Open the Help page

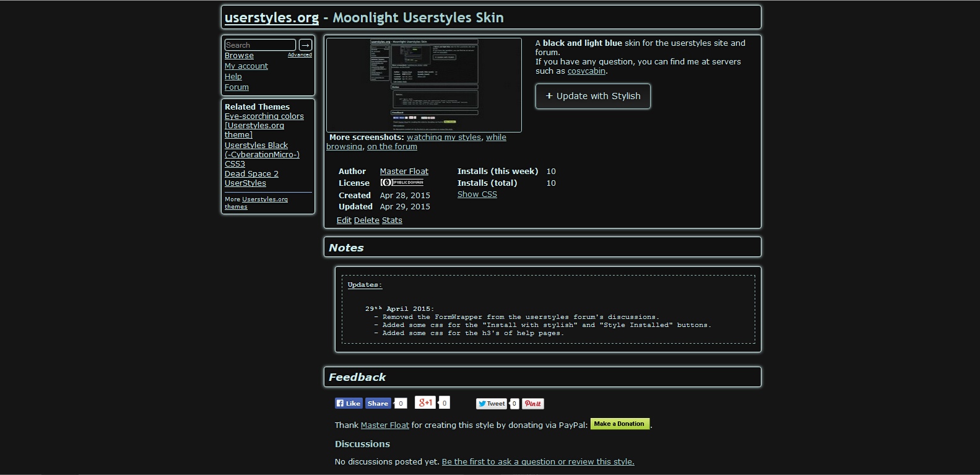[x=233, y=77]
